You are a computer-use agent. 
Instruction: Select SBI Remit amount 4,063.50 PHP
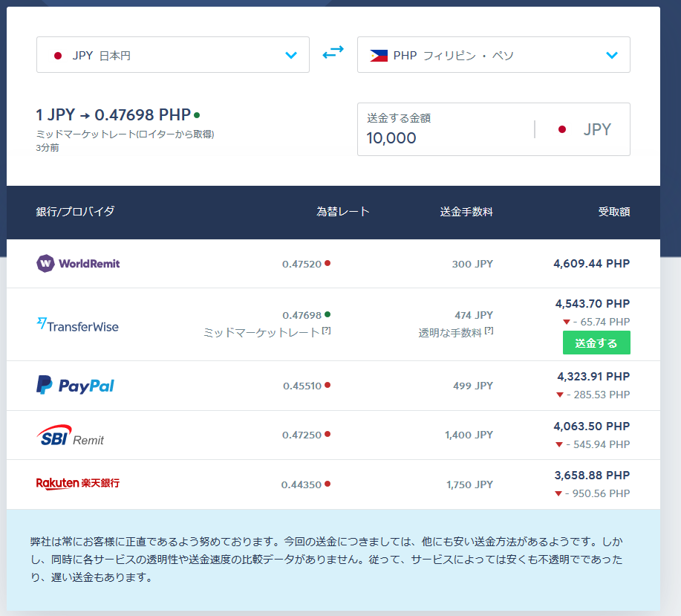click(x=592, y=427)
